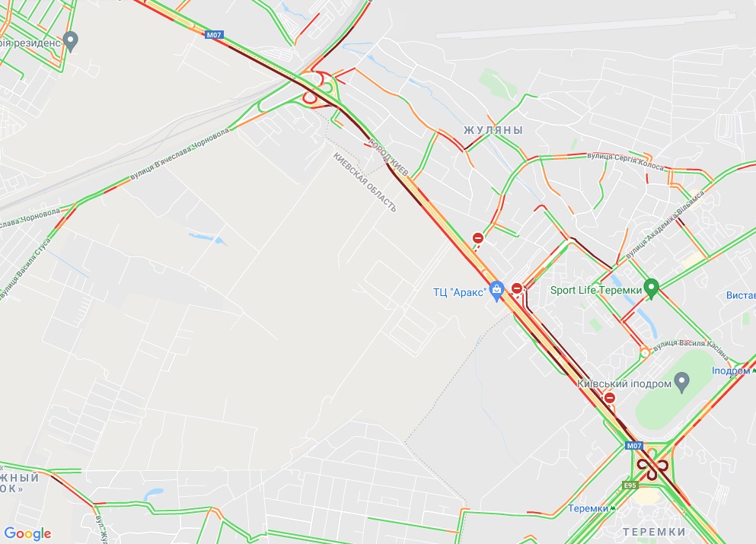756x544 pixels.
Task: Click the вулиця Сергія Колоса street label
Action: pyautogui.click(x=625, y=161)
